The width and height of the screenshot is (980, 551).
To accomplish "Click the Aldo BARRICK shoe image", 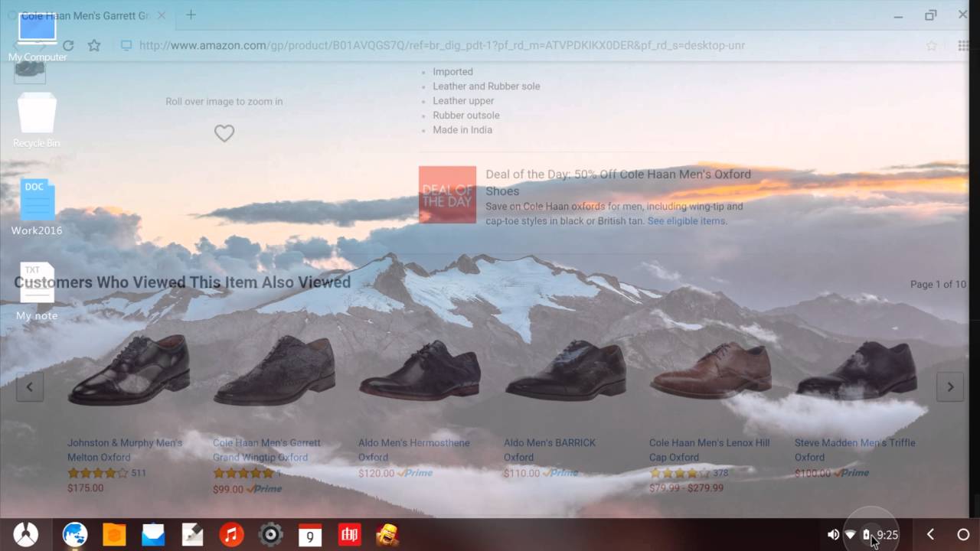I will (566, 370).
